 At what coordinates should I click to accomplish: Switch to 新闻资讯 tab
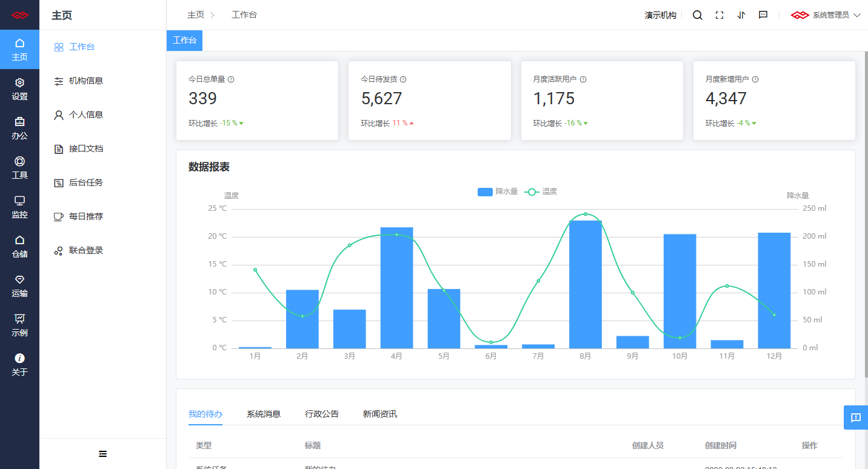pyautogui.click(x=380, y=414)
